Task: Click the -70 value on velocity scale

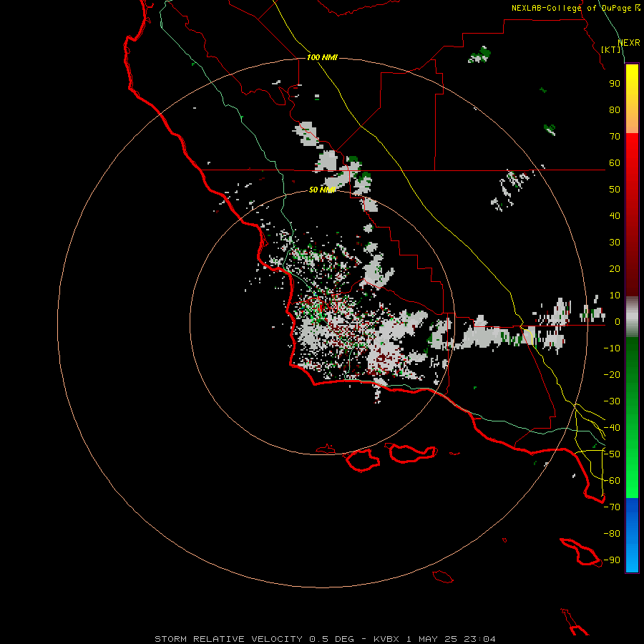Action: coord(612,507)
